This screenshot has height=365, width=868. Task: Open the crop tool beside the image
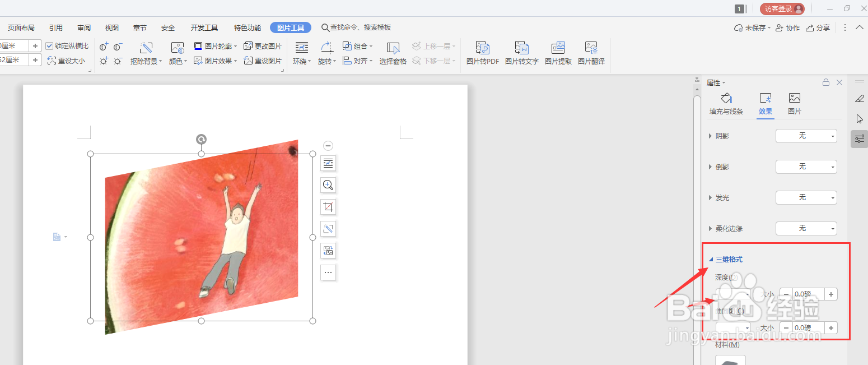(328, 207)
